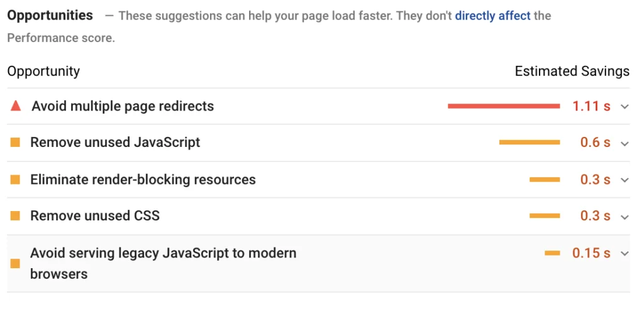
Task: Select the 'Avoid multiple page redirects' title
Action: [x=123, y=106]
